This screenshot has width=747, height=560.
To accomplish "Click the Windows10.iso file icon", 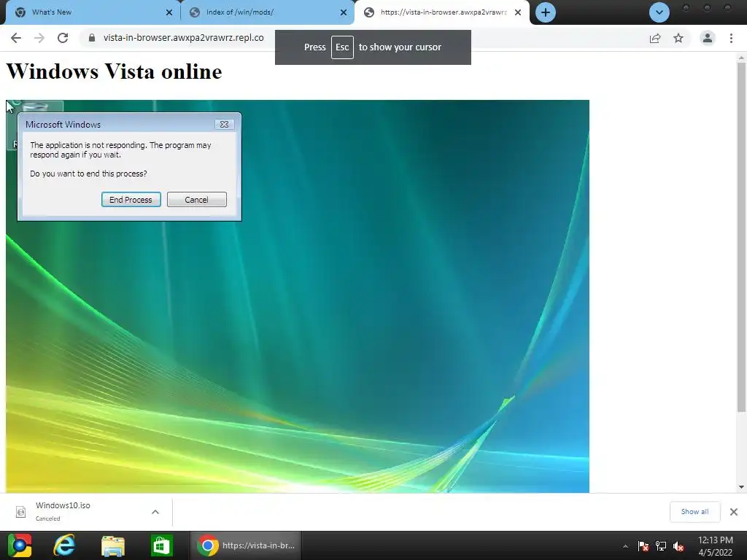I will (20, 512).
